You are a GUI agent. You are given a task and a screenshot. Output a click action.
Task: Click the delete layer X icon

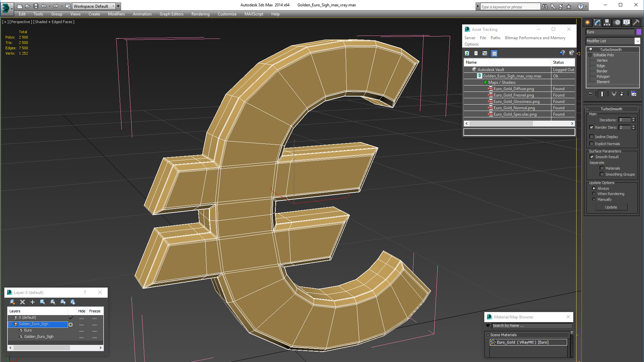point(22,302)
